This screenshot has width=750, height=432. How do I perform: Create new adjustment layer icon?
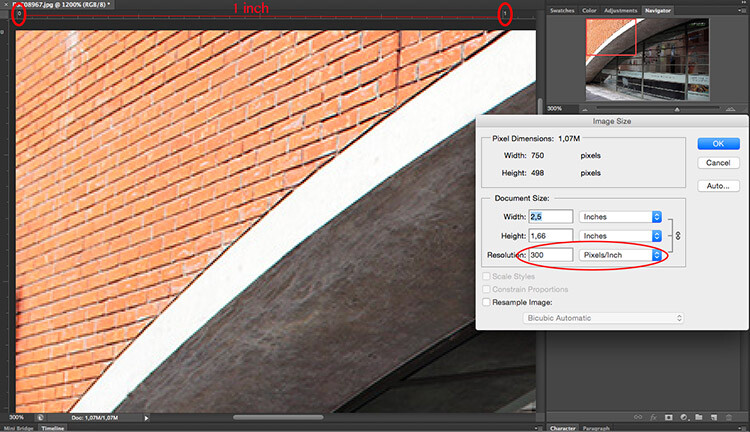(683, 416)
